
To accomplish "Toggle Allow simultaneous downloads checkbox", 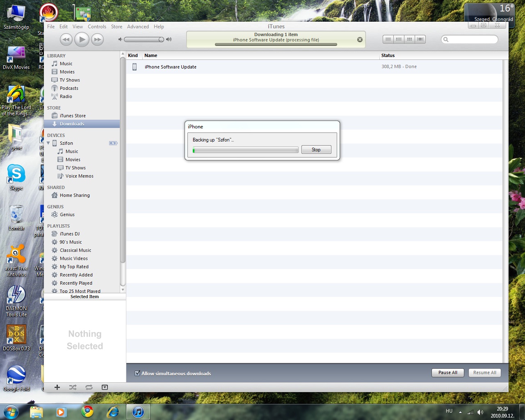I will pos(137,373).
